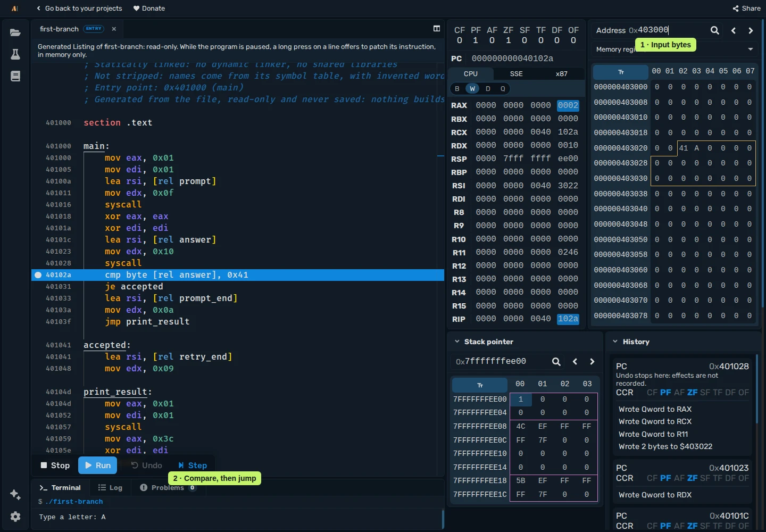Open the Log tab
Viewport: 766px width, 532px height.
coord(110,488)
